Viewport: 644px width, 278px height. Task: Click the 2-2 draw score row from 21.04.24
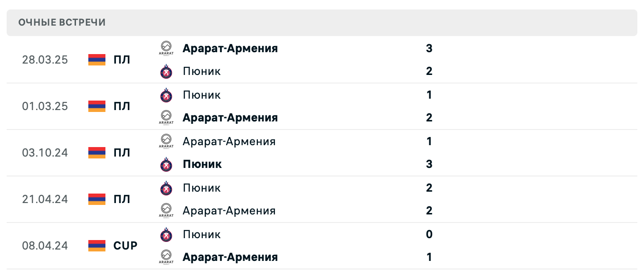[429, 199]
